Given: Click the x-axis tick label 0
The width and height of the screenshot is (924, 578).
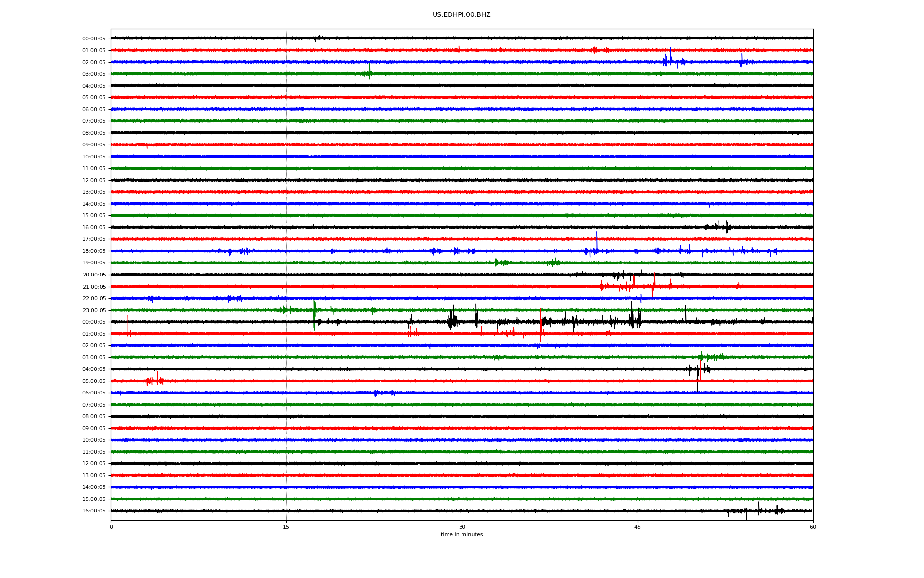Looking at the screenshot, I should tap(111, 527).
